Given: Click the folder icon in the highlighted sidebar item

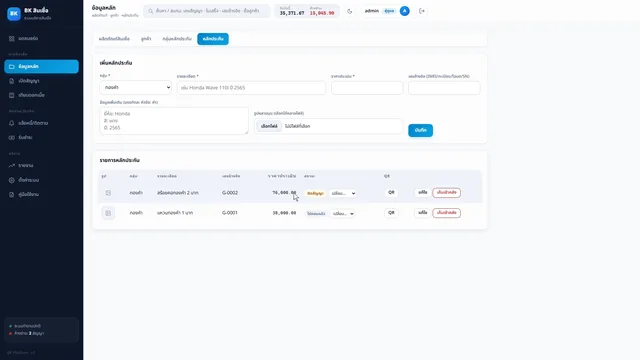Looking at the screenshot, I should point(11,67).
